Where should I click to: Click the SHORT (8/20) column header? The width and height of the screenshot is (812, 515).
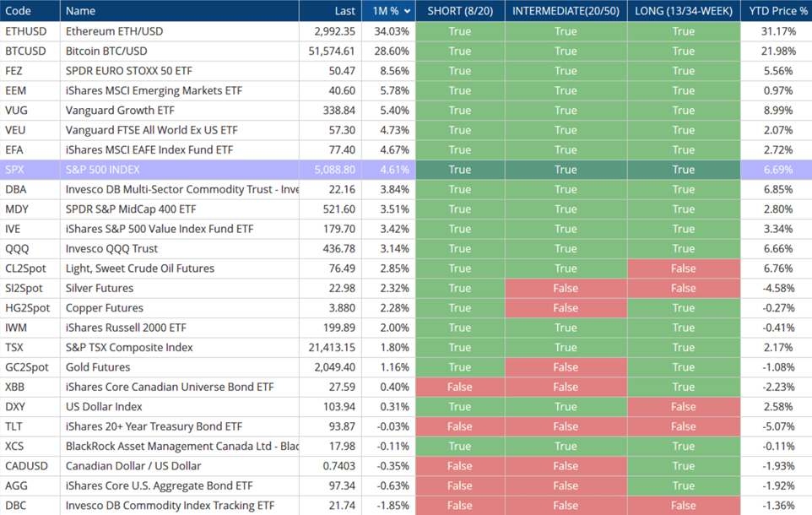460,11
